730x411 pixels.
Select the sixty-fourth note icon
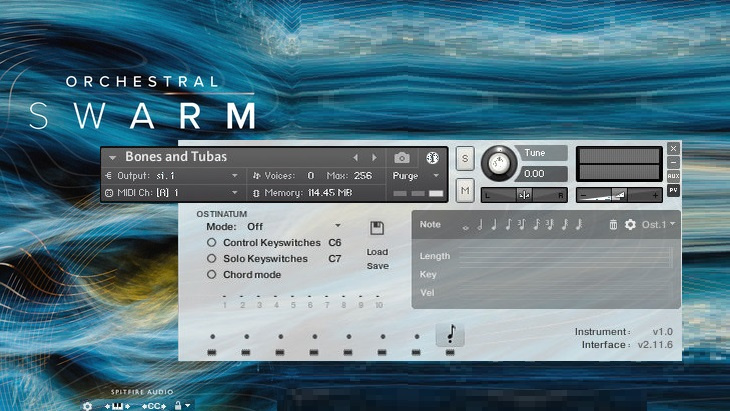(x=579, y=225)
